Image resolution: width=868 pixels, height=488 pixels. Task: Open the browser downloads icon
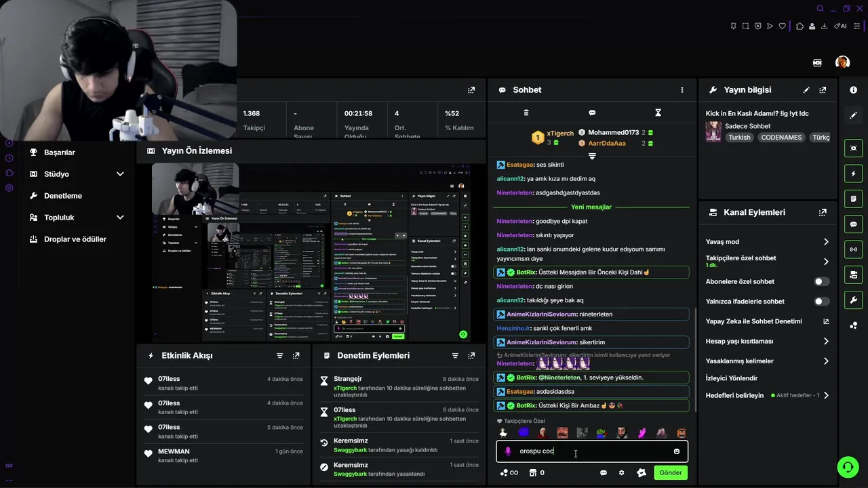pyautogui.click(x=824, y=26)
